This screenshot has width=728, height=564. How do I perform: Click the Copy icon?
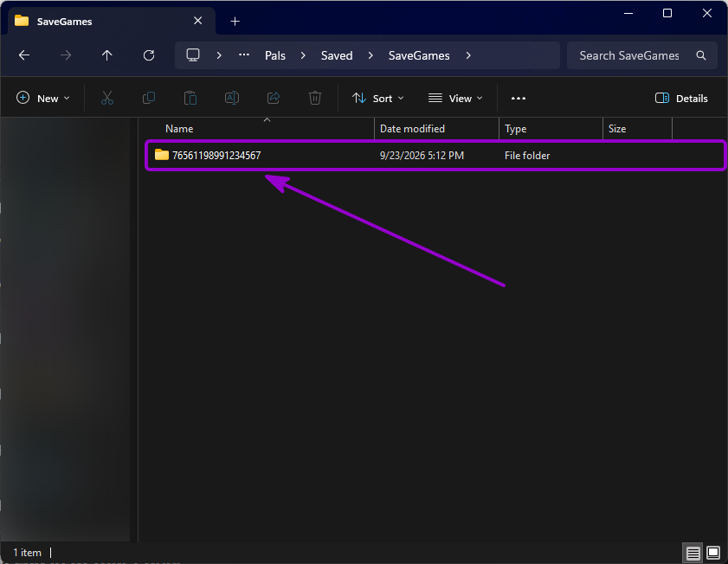pos(149,99)
